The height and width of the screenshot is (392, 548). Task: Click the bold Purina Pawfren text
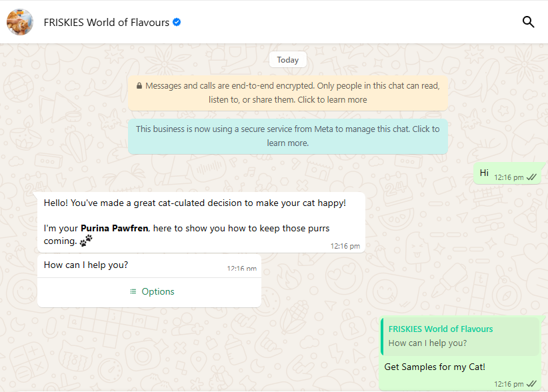[x=114, y=229]
